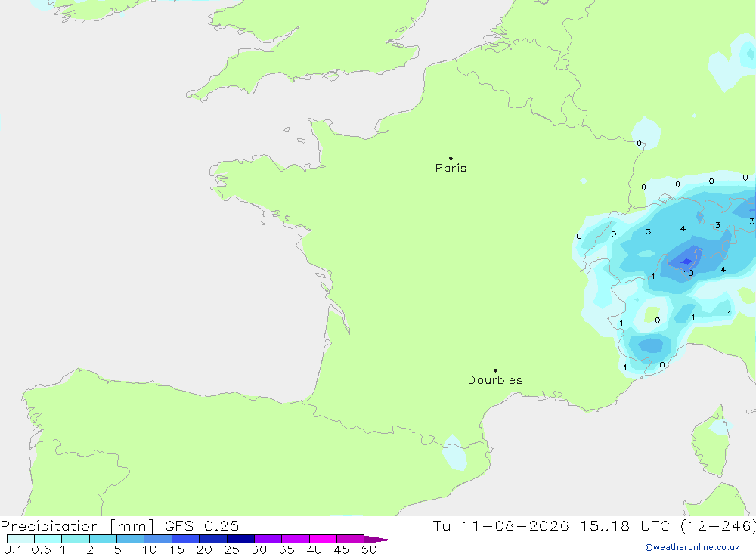756x554 pixels.
Task: Select the 20 mm dark blue legend swatch
Action: coord(212,539)
